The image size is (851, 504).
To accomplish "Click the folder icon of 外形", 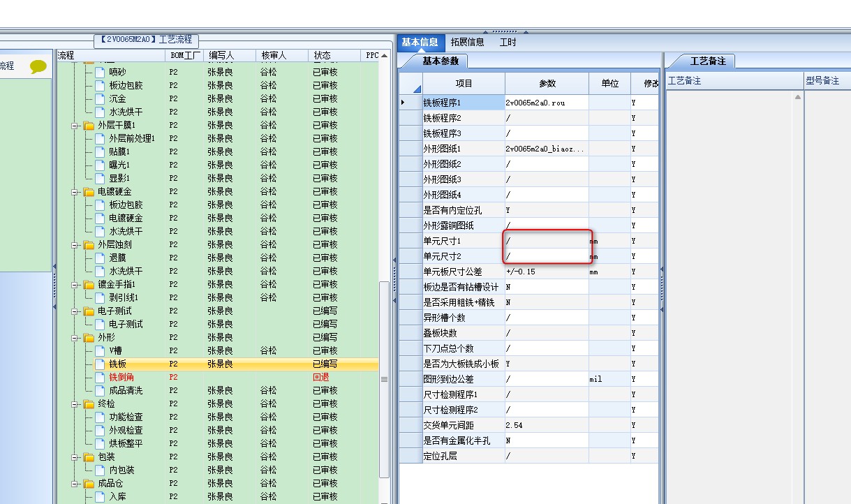I will [x=89, y=338].
